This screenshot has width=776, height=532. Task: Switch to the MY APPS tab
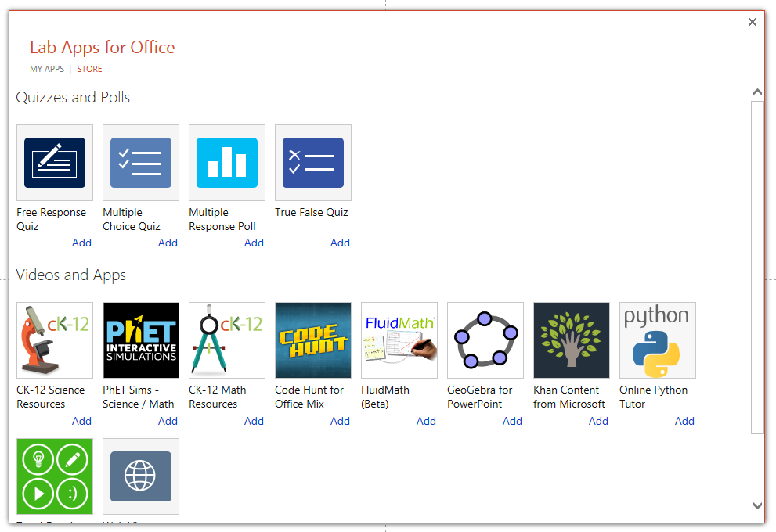[47, 69]
